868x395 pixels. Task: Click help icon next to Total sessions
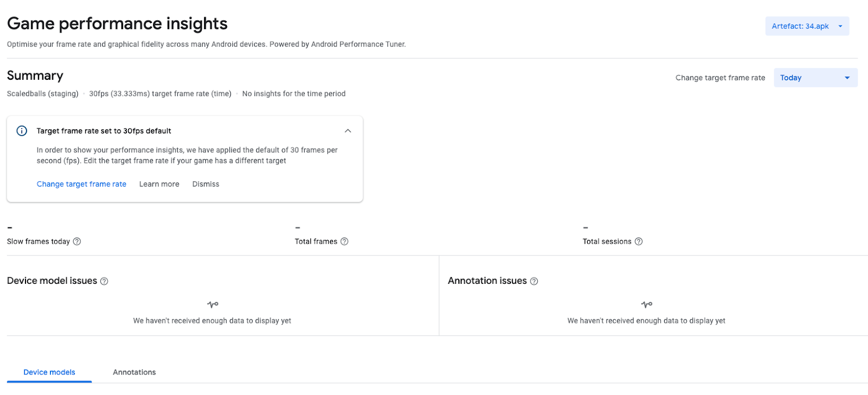639,241
